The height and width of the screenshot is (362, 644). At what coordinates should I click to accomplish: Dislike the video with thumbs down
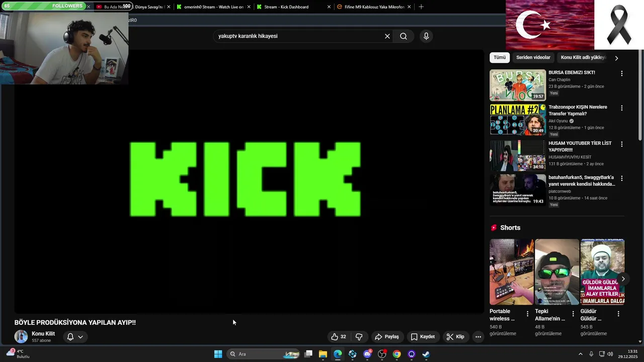pos(359,337)
